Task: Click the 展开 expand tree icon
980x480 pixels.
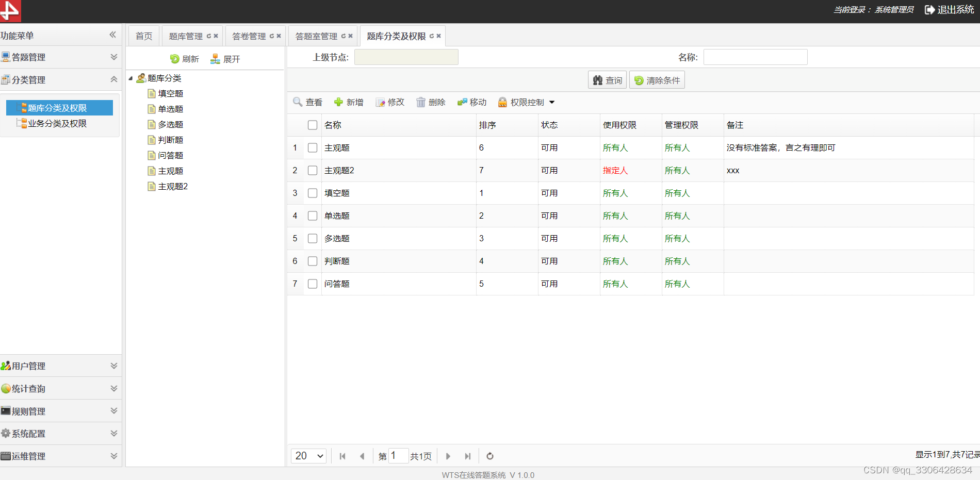Action: [215, 59]
